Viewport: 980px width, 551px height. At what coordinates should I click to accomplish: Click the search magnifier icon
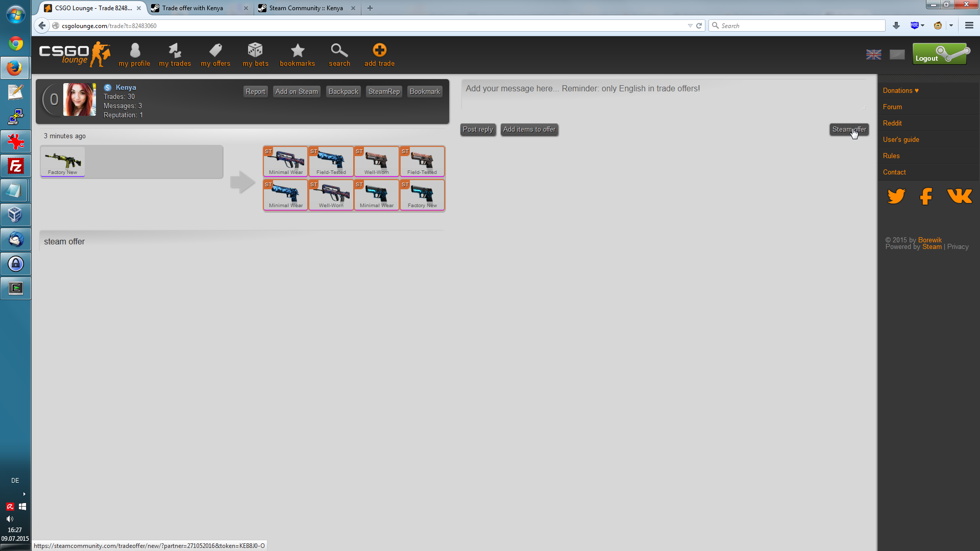339,51
